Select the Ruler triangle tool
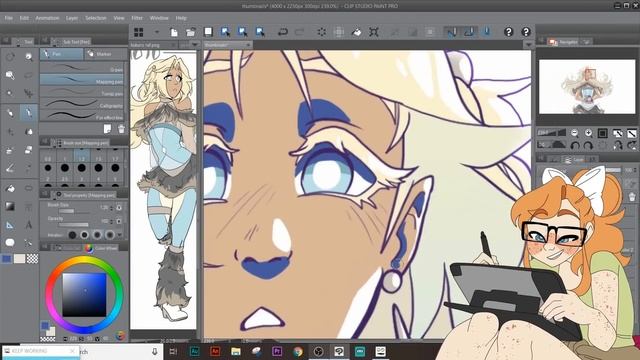The height and width of the screenshot is (360, 640). pyautogui.click(x=10, y=225)
